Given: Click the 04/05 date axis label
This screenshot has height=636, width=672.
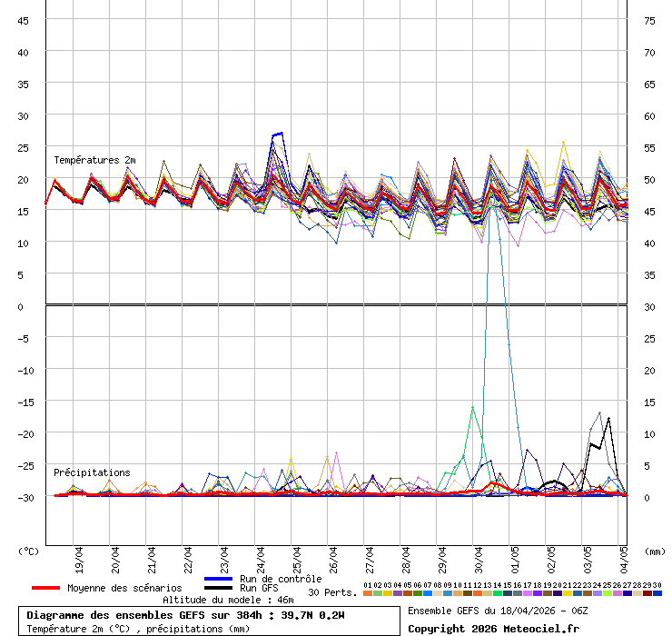Looking at the screenshot, I should coord(625,556).
